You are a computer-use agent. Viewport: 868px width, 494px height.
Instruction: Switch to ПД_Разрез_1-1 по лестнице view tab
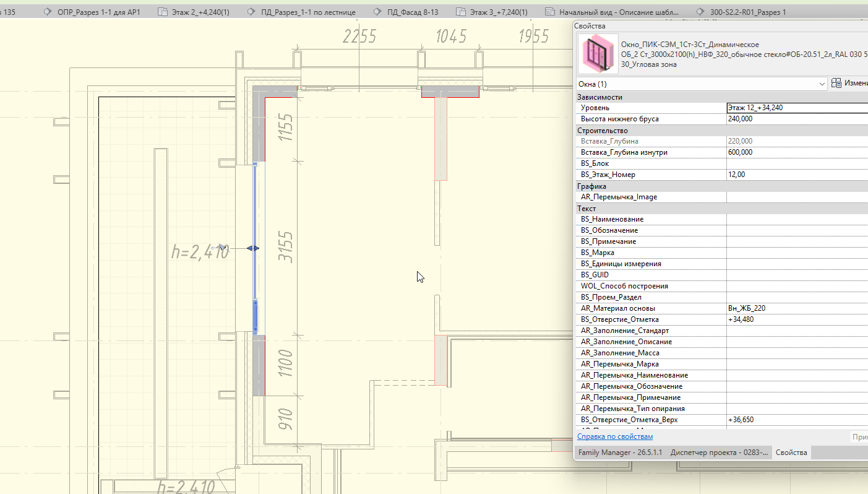306,12
